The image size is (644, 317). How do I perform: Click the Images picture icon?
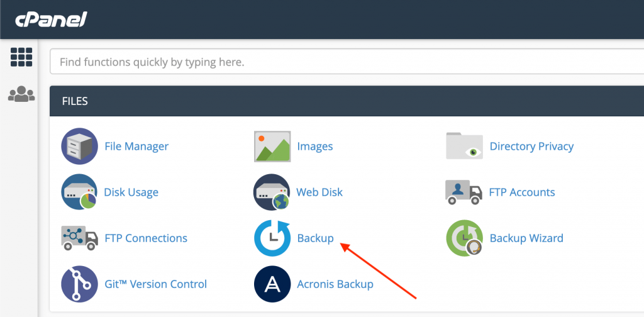click(272, 147)
